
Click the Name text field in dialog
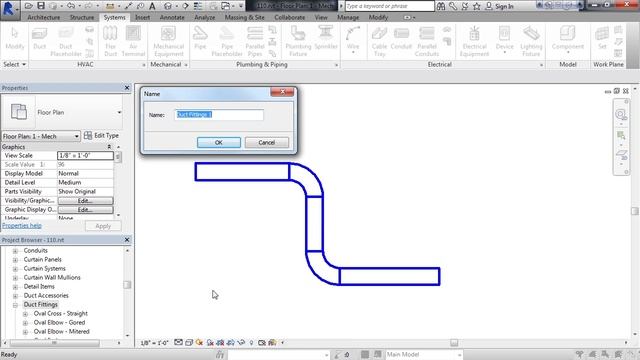[x=219, y=115]
